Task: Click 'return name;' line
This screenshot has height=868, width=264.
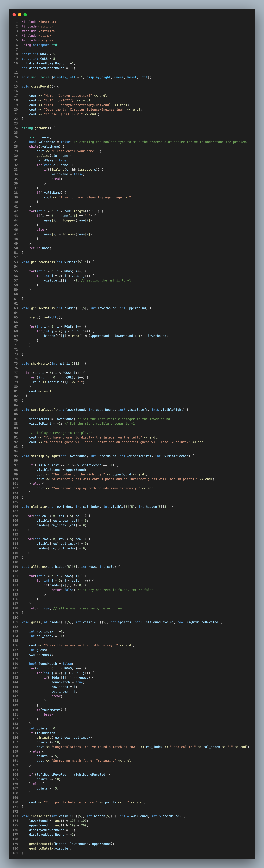Action: [x=40, y=248]
